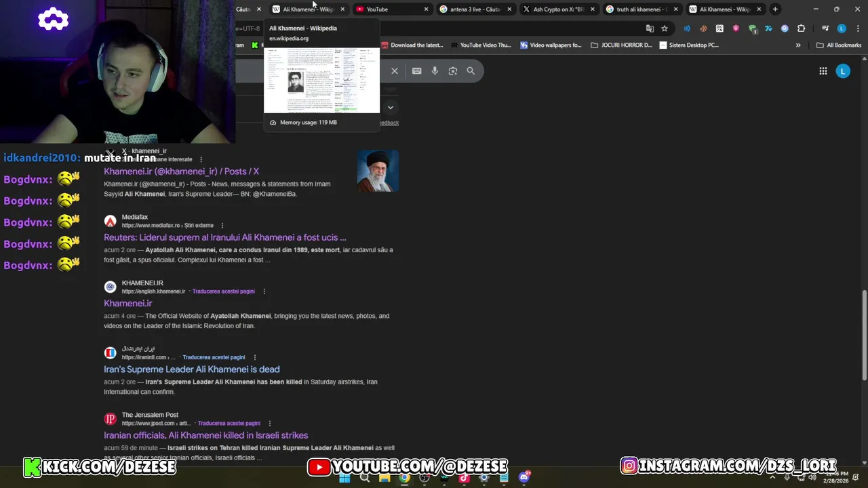The height and width of the screenshot is (488, 868).
Task: Open File Explorer from the taskbar
Action: pos(384,477)
